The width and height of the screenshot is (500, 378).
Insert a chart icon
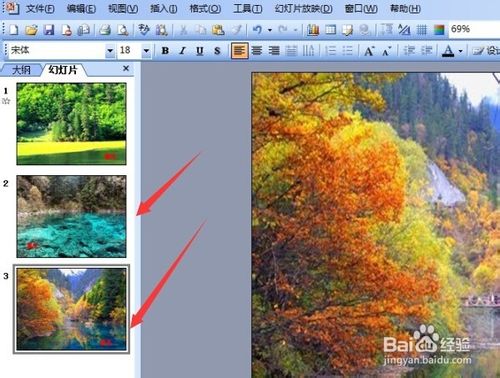313,30
